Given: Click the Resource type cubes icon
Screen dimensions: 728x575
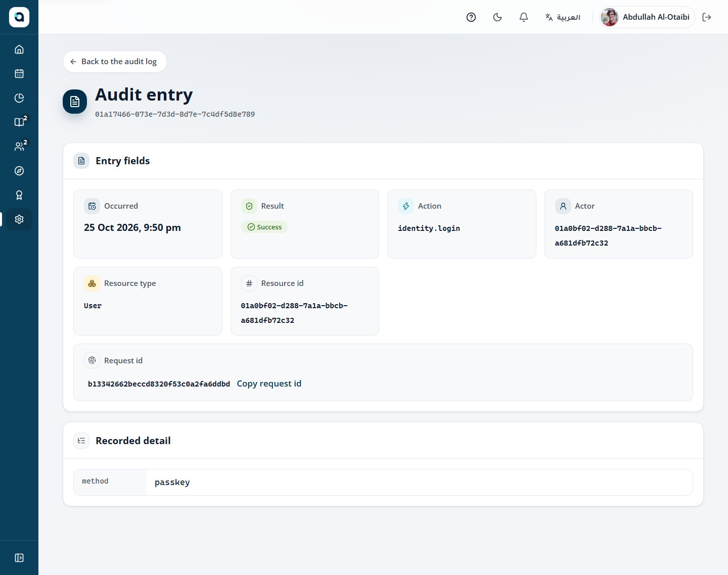Looking at the screenshot, I should [x=92, y=283].
